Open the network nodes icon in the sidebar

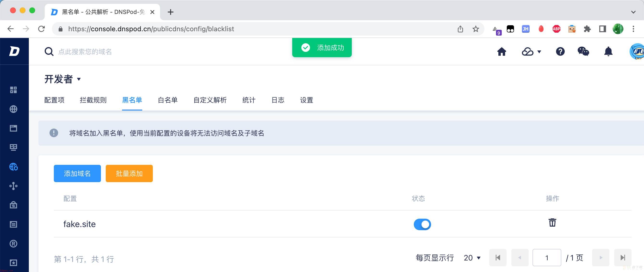pyautogui.click(x=13, y=186)
